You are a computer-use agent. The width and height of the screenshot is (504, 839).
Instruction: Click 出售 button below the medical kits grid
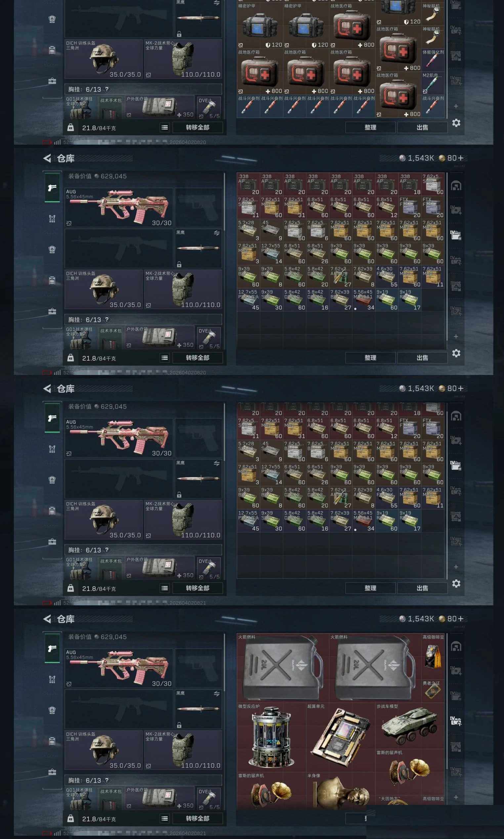tap(422, 127)
